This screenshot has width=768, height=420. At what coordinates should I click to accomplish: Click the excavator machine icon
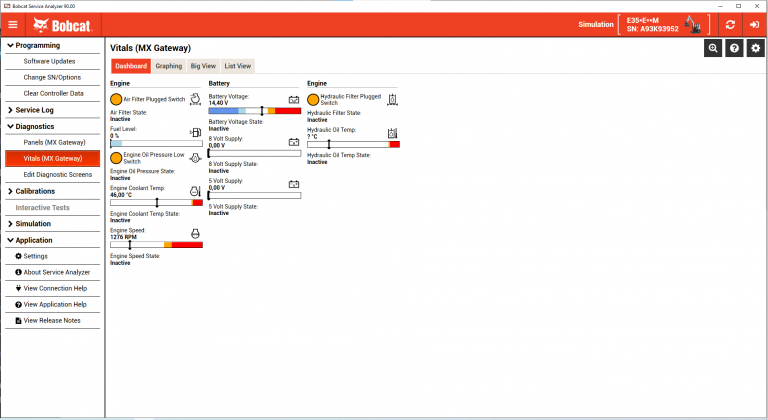693,25
